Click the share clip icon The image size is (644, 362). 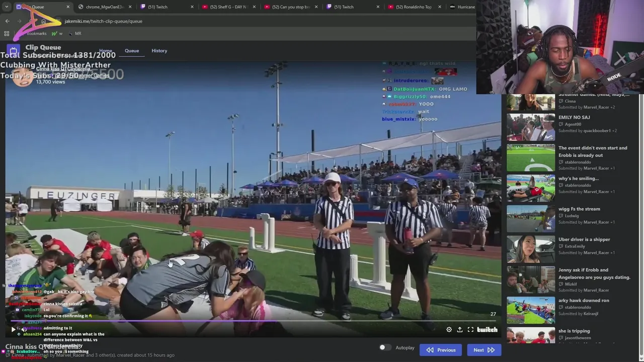click(460, 330)
